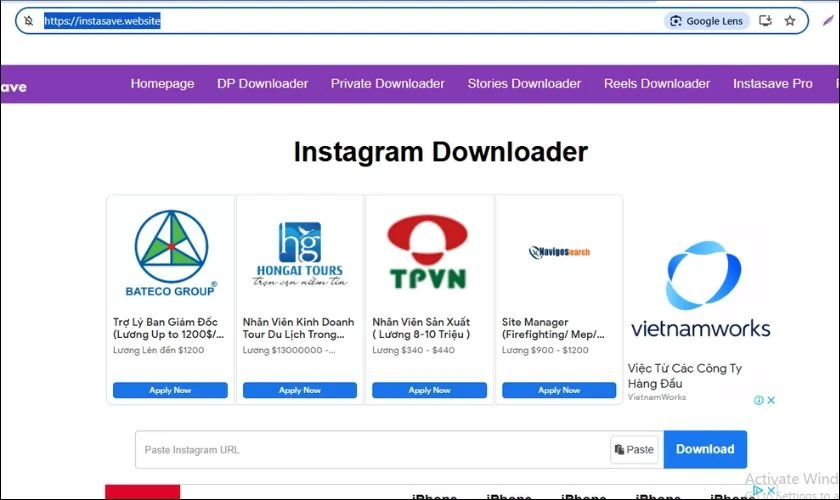Image resolution: width=840 pixels, height=500 pixels.
Task: Go to the Private Downloader page
Action: [387, 84]
